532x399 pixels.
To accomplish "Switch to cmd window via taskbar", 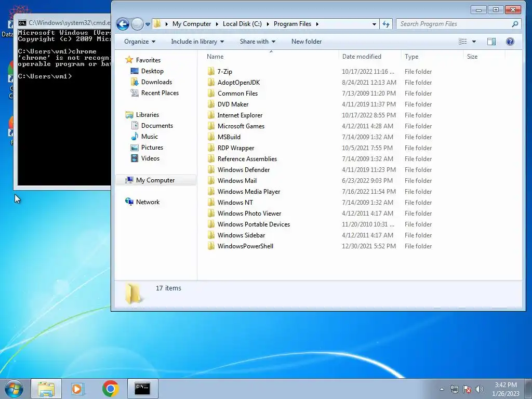I will 142,389.
